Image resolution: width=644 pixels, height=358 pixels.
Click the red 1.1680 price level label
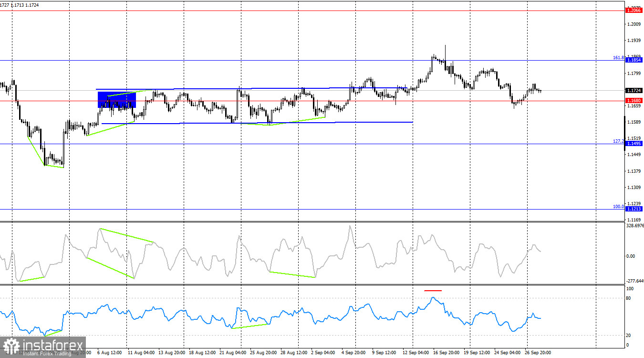pos(634,101)
